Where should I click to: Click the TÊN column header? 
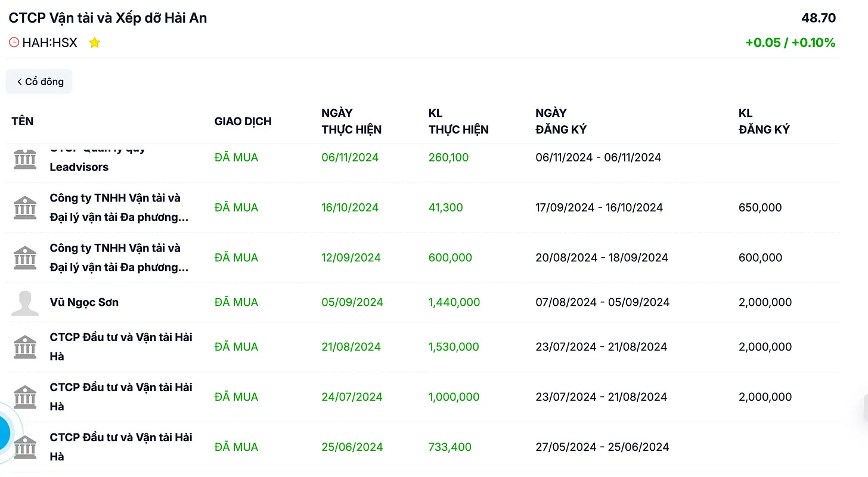pyautogui.click(x=23, y=122)
